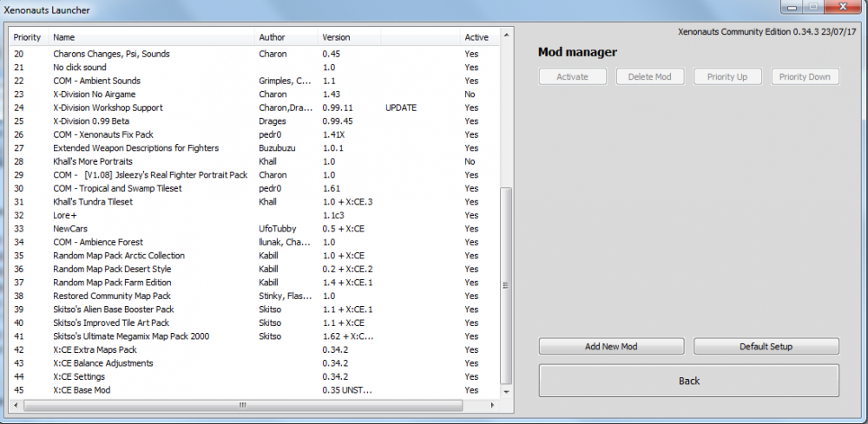This screenshot has height=424, width=868.
Task: Go back with the Back button
Action: 688,381
